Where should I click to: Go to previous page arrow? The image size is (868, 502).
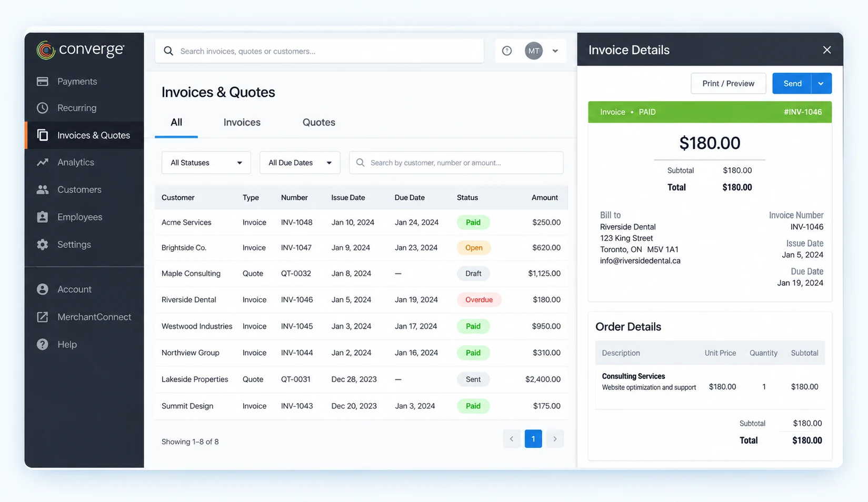pos(512,439)
